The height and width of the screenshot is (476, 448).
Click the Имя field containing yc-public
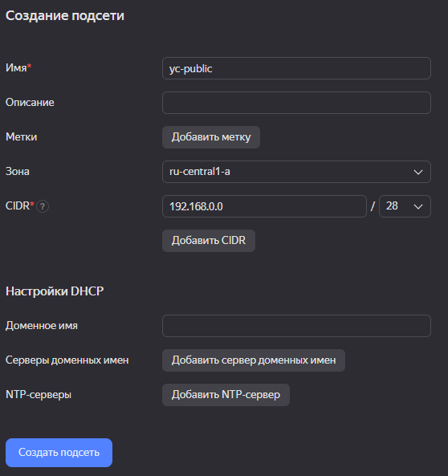click(296, 68)
